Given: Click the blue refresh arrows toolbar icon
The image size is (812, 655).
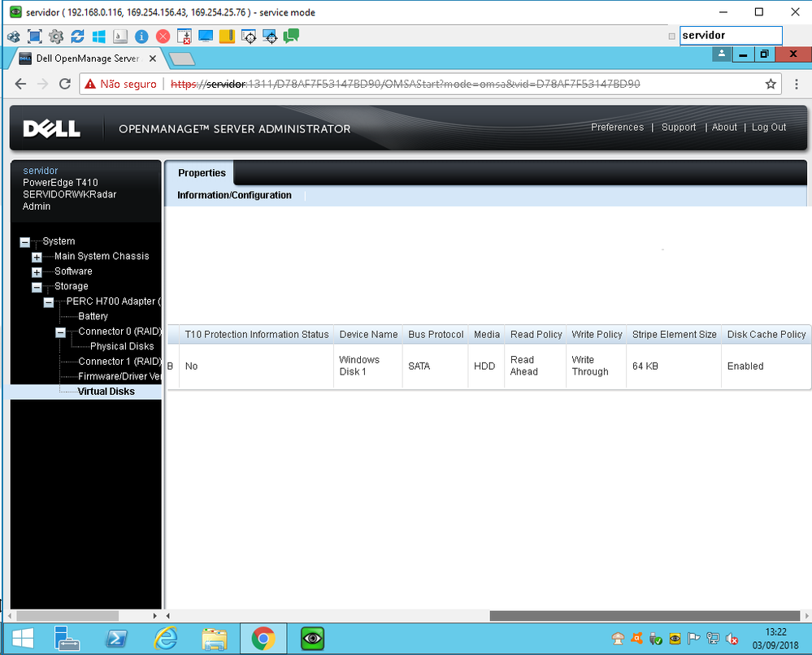Looking at the screenshot, I should [x=77, y=37].
